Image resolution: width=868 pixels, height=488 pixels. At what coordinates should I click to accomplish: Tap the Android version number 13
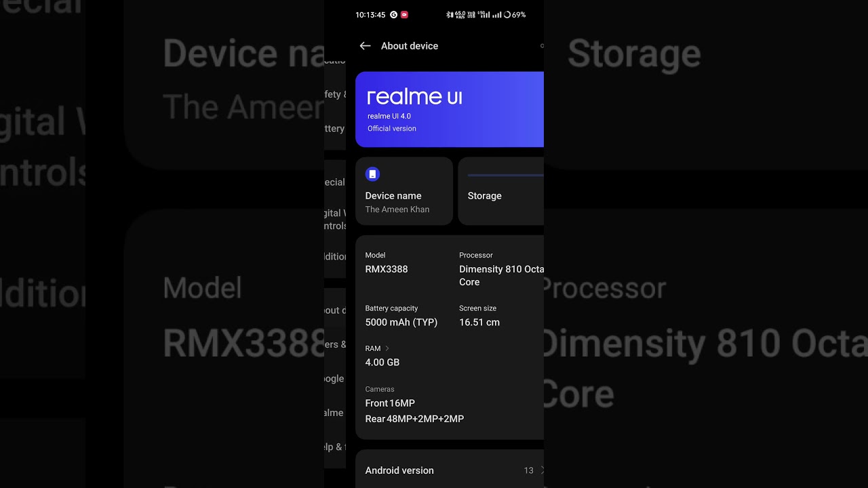pyautogui.click(x=528, y=470)
